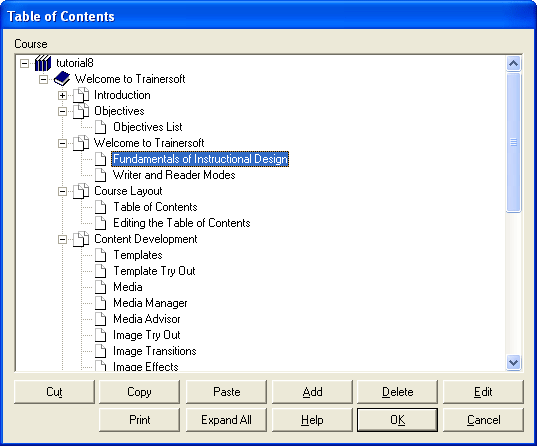
Task: Click the page icon next to Media Manager
Action: (x=100, y=303)
